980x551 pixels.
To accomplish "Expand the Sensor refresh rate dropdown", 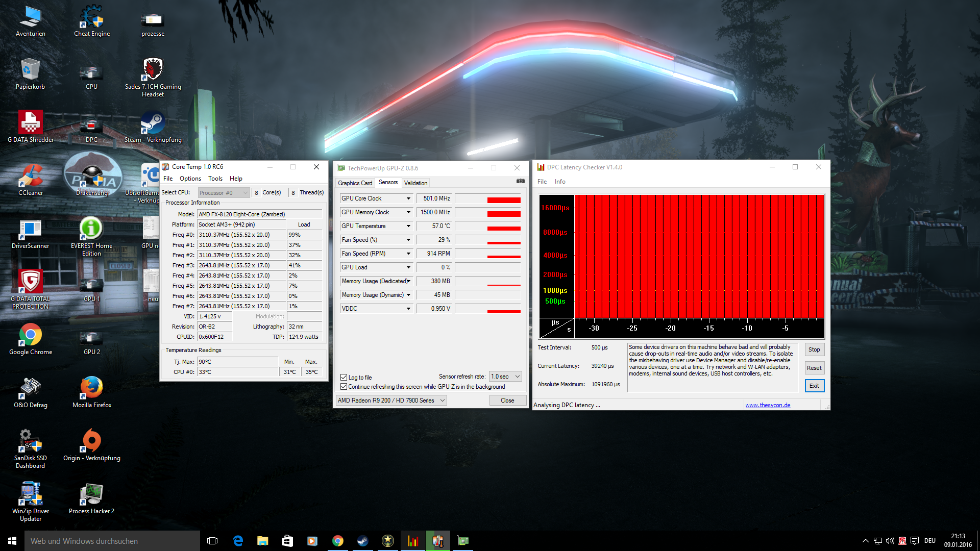I will coord(517,377).
